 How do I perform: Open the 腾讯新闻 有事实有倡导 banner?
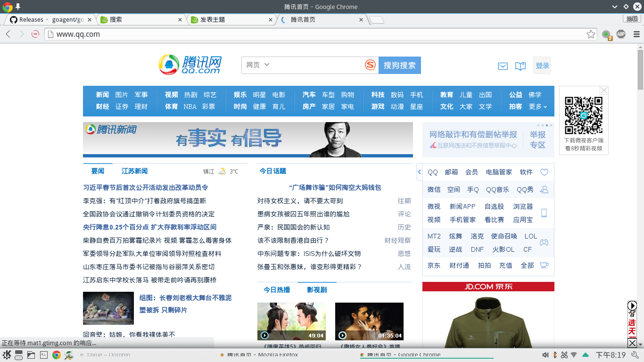point(248,140)
